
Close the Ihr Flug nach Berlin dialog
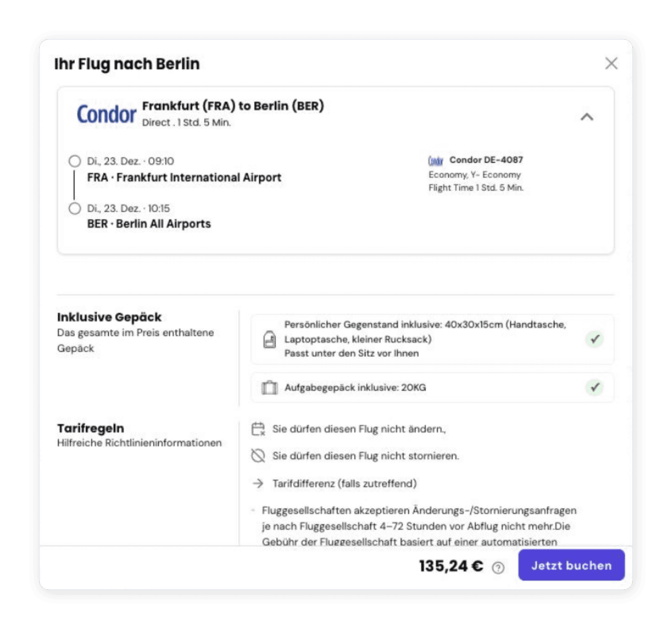click(x=611, y=63)
